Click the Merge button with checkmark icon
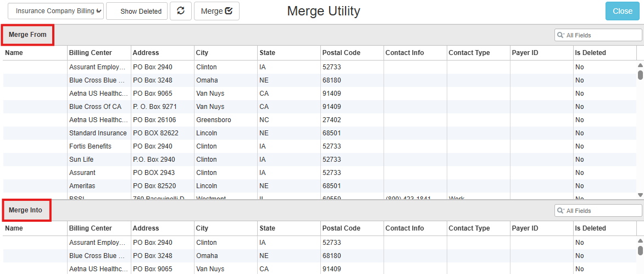 pos(216,11)
